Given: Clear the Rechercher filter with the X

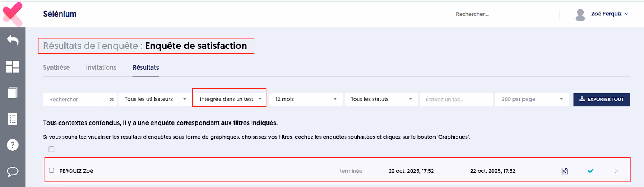Looking at the screenshot, I should [111, 100].
